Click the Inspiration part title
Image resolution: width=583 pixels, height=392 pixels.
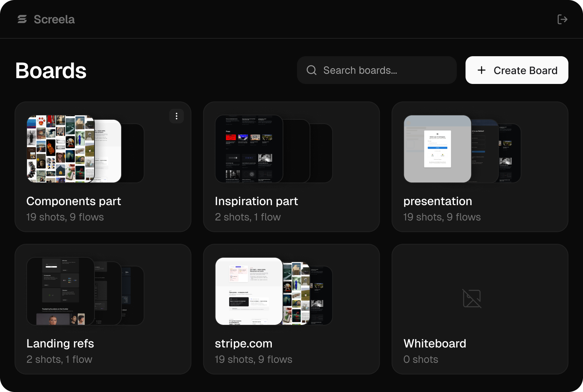point(256,201)
